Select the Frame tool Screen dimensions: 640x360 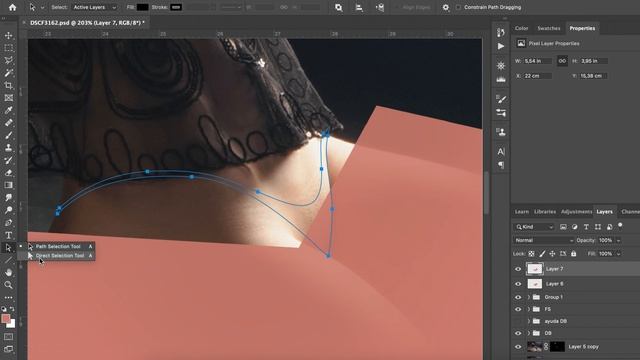9,98
